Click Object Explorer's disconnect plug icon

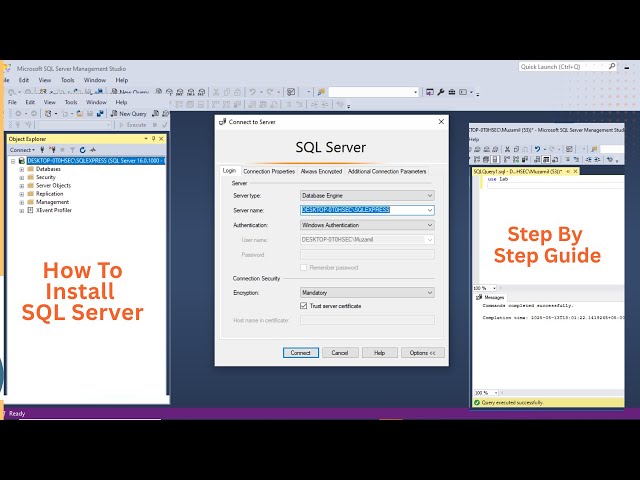[52, 150]
